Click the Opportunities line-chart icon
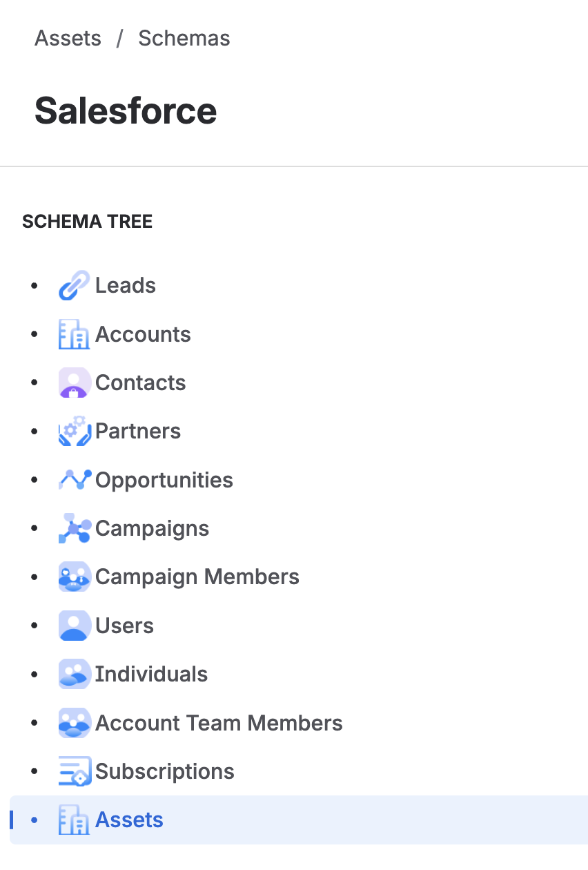588x870 pixels. (x=75, y=481)
